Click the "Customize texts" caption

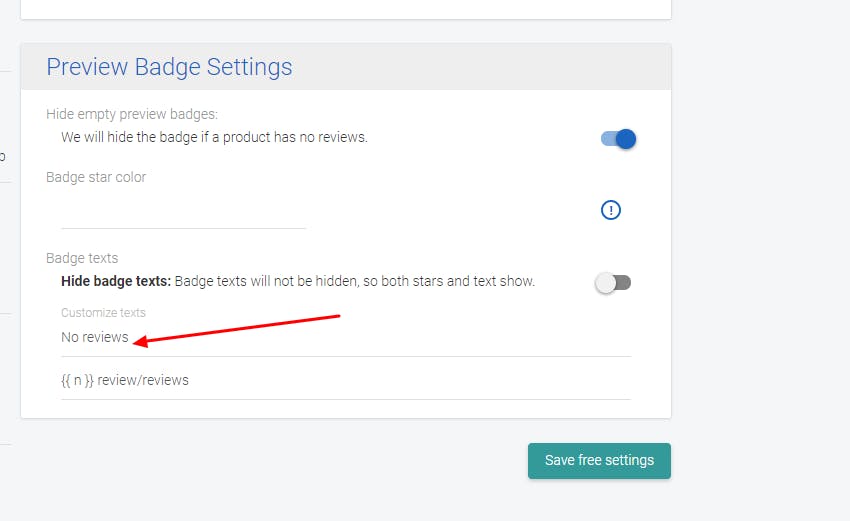point(103,313)
